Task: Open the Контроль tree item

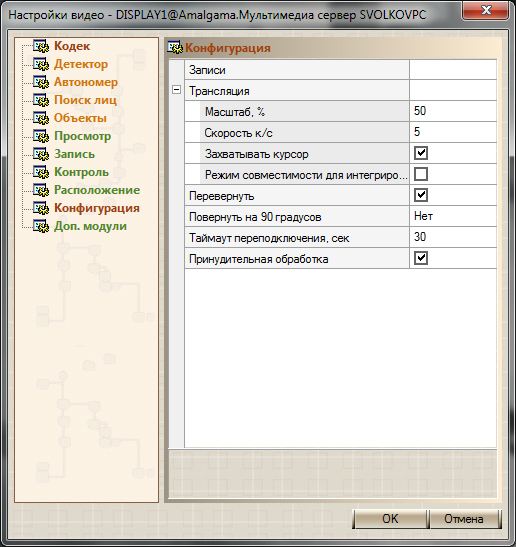Action: coord(82,172)
